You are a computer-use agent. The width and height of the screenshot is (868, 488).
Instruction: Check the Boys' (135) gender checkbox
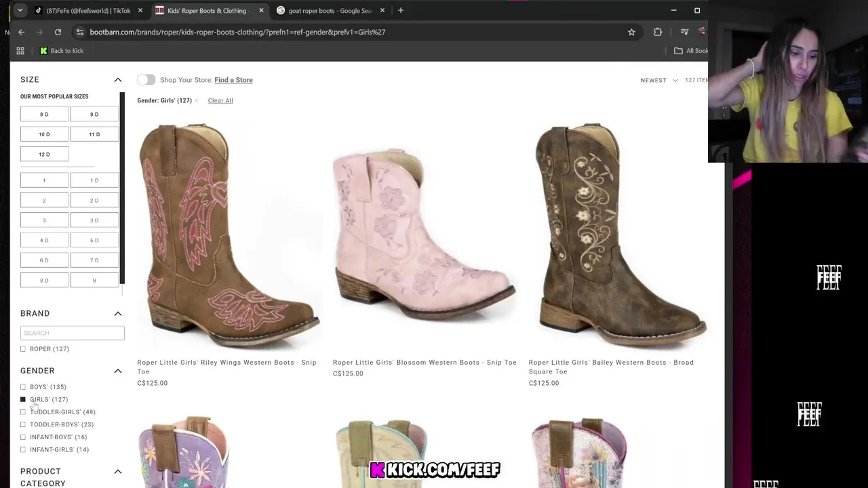click(x=23, y=387)
